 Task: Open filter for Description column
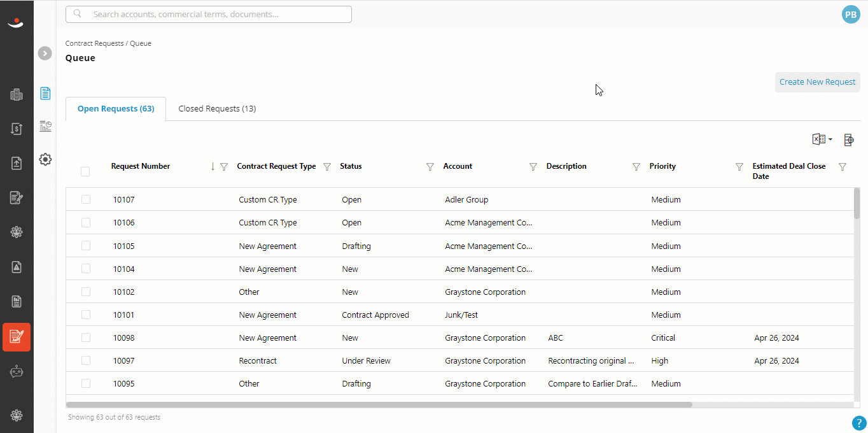click(x=636, y=167)
